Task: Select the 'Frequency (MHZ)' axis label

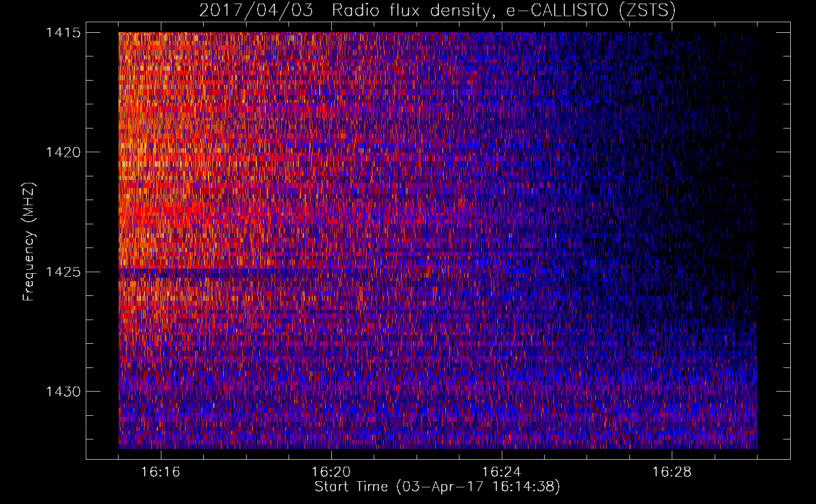Action: tap(29, 241)
